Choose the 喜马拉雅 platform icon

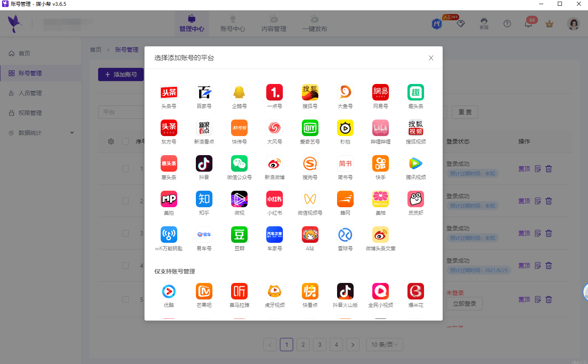point(239,291)
